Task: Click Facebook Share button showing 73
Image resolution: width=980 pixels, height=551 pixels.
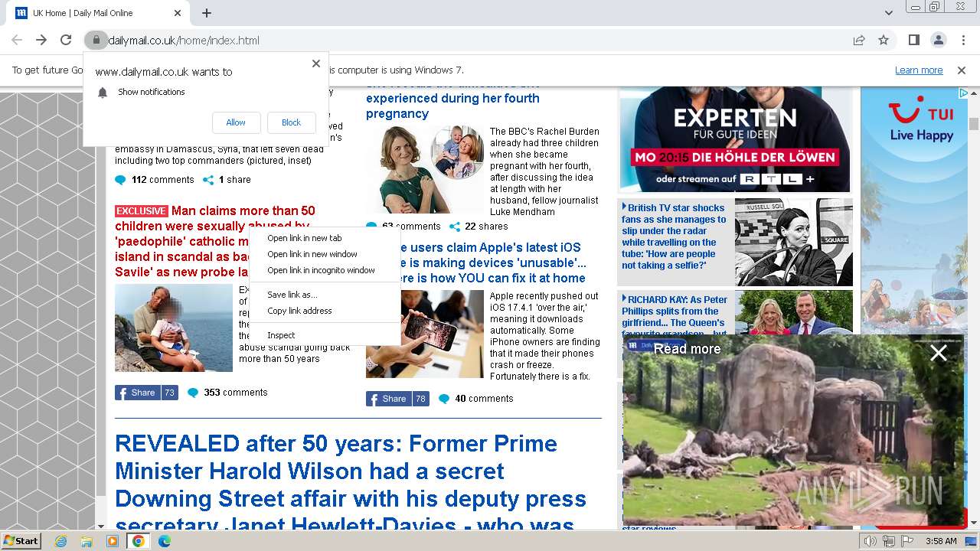Action: (146, 393)
